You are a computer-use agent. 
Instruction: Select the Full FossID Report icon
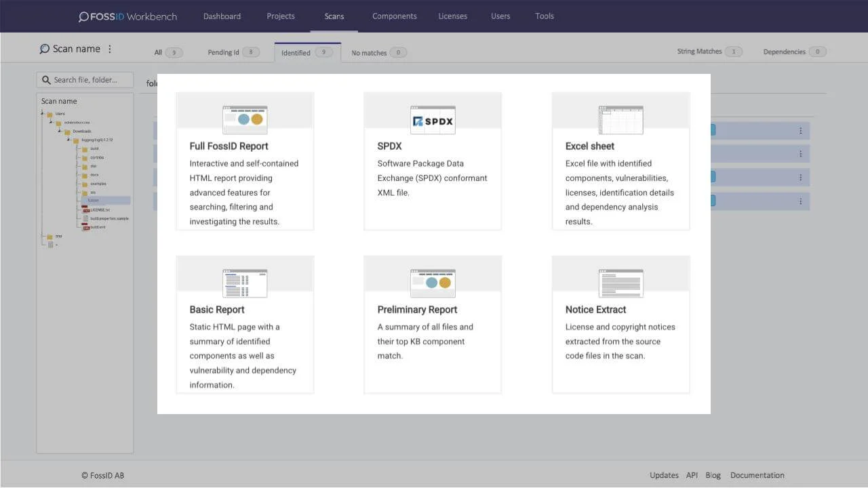245,119
